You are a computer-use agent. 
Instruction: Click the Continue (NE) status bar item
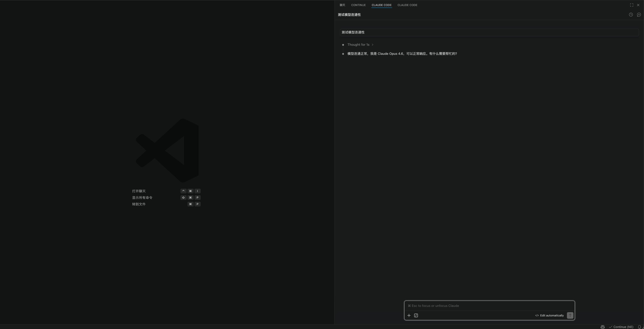621,327
